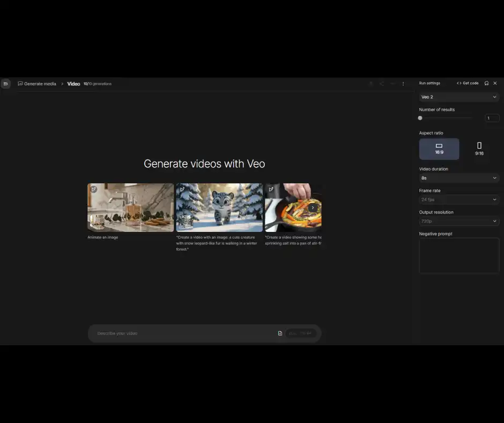
Task: Open the Video duration dropdown
Action: (459, 178)
